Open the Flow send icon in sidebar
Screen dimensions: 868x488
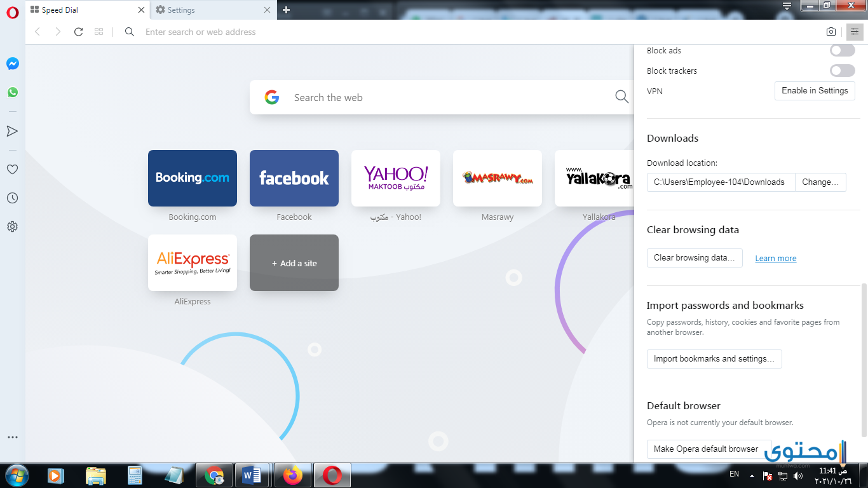(x=12, y=131)
